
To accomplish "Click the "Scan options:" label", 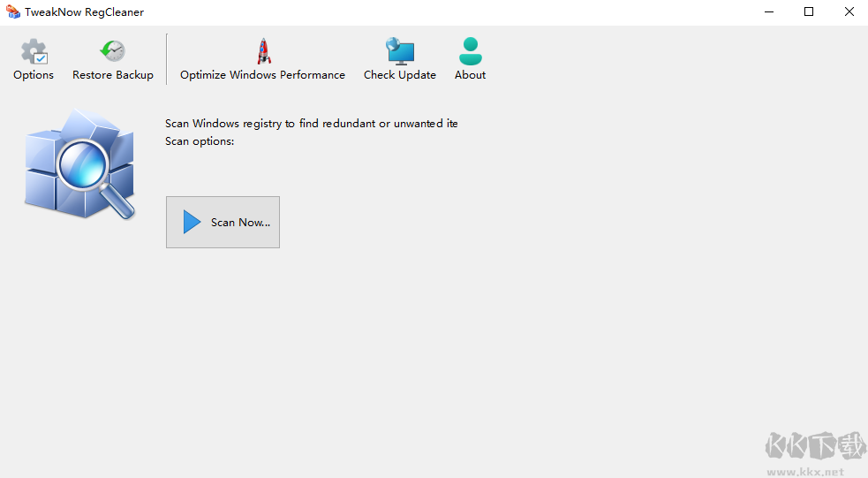I will coord(200,141).
